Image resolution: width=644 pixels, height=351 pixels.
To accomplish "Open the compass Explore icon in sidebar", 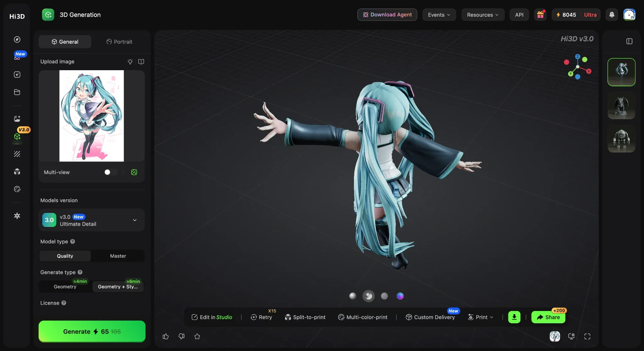I will [17, 39].
